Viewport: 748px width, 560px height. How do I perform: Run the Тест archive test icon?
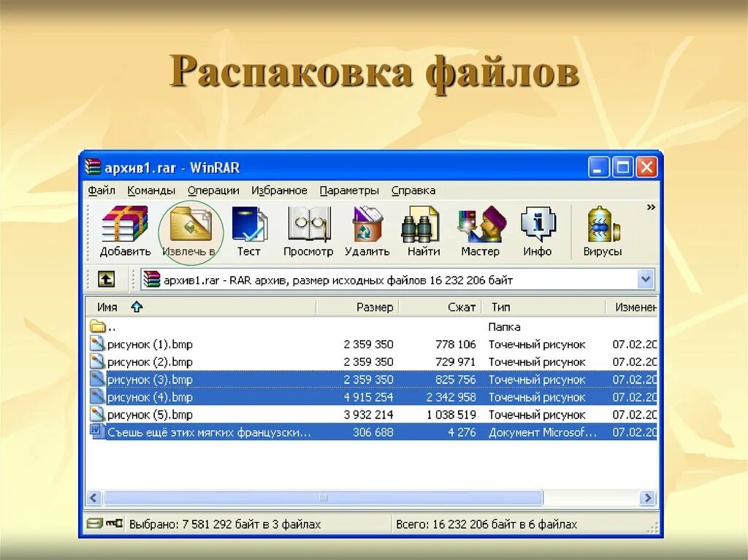[x=249, y=231]
